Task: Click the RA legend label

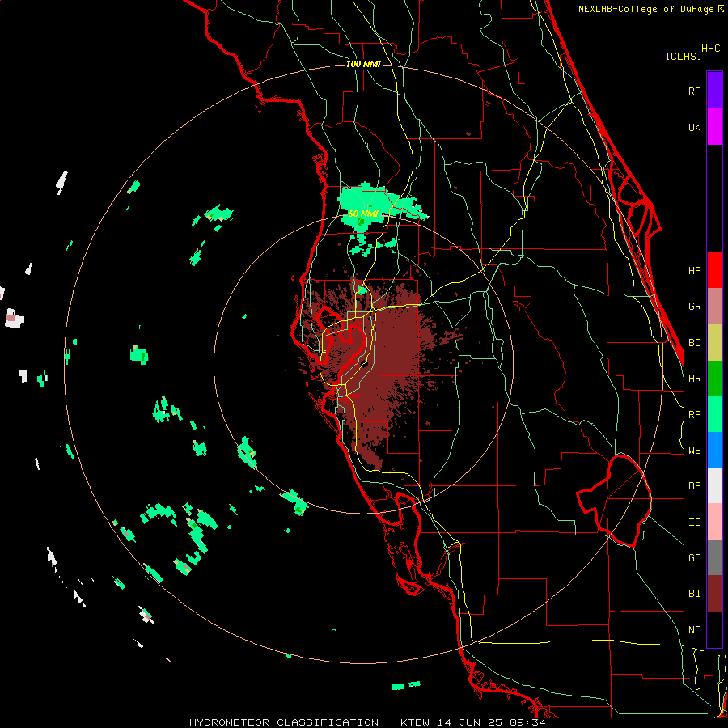Action: (694, 414)
